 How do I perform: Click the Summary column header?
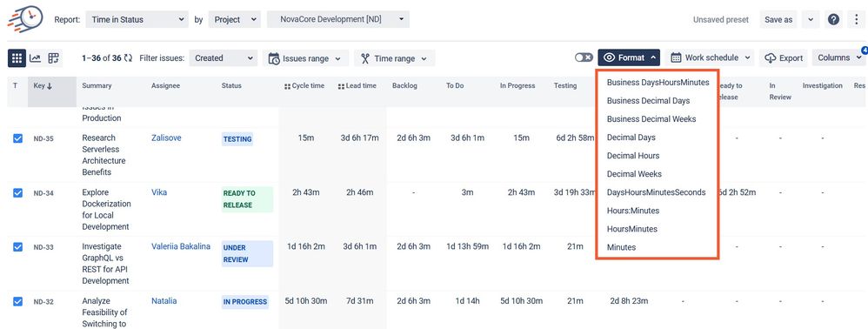coord(97,86)
